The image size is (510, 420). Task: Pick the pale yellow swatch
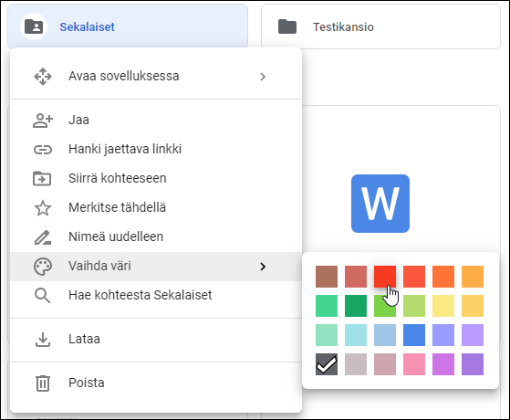click(x=443, y=306)
